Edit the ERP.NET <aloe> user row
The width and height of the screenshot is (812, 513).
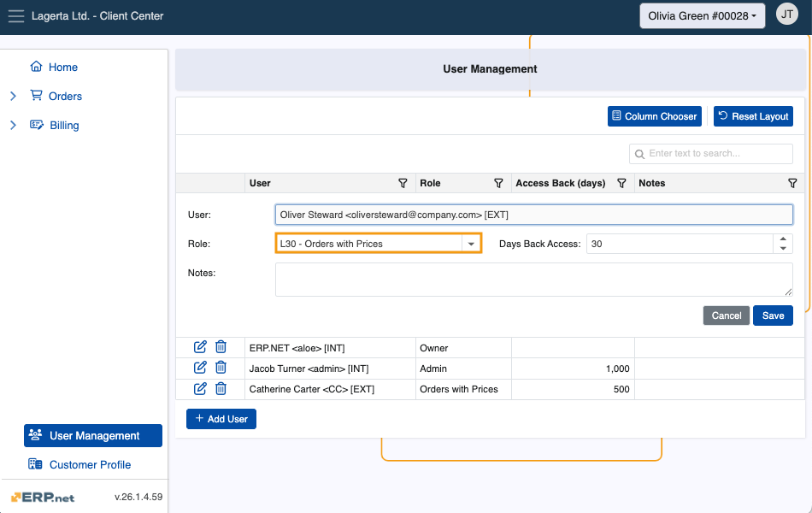[200, 346]
